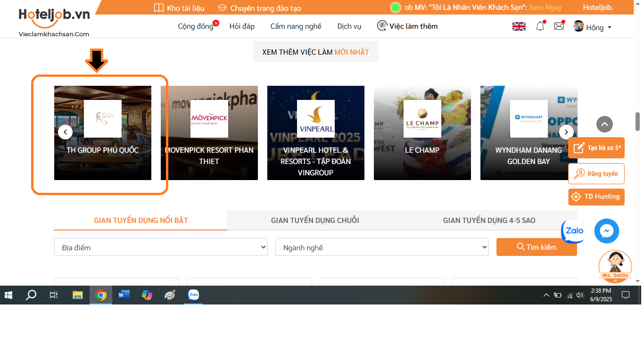
Task: Click the Hồng user avatar
Action: point(578,26)
